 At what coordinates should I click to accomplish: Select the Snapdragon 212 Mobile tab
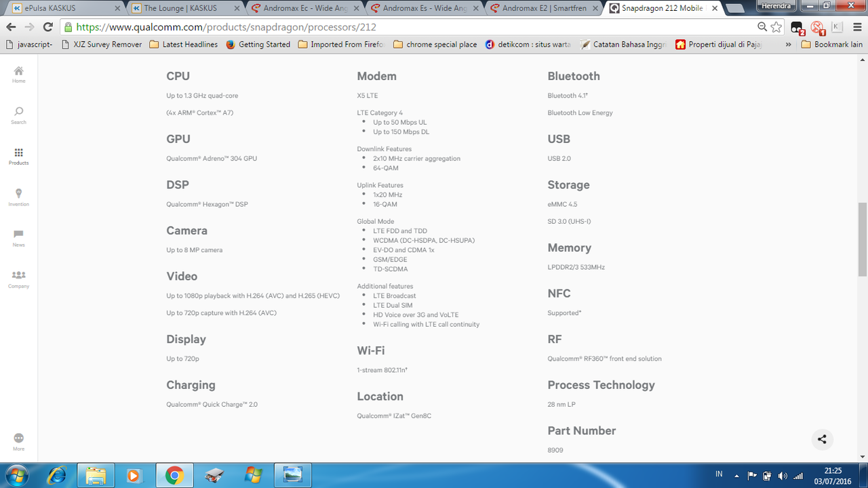click(663, 8)
